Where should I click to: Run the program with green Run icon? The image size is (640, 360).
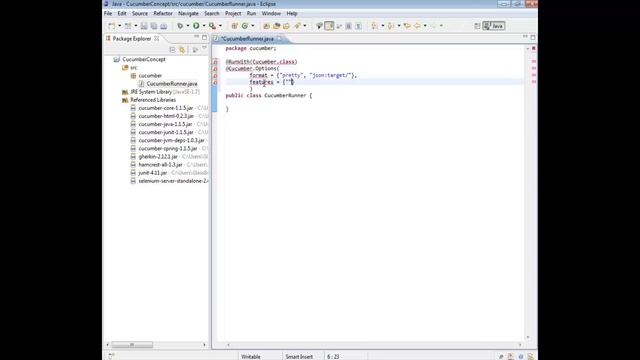click(x=196, y=26)
